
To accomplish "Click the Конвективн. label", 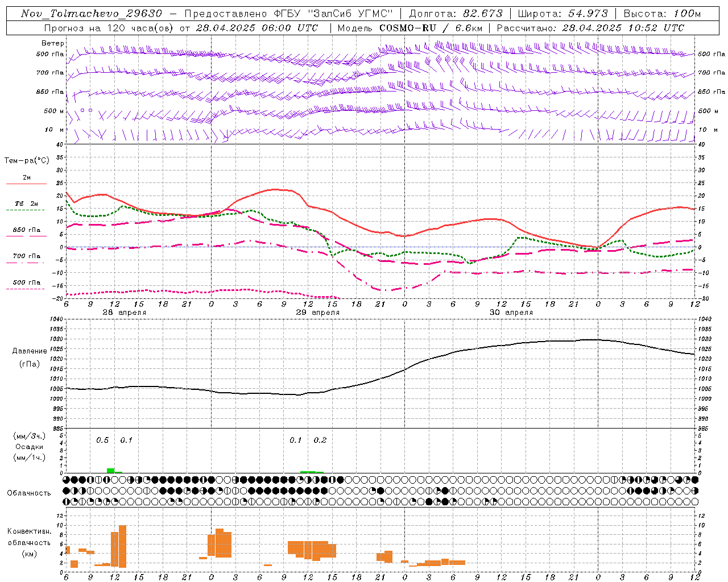I will click(x=29, y=531).
